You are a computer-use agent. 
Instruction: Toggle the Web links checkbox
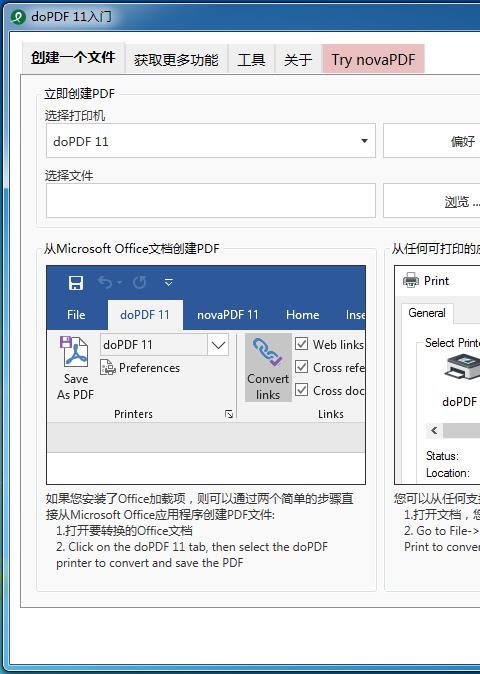pyautogui.click(x=302, y=344)
